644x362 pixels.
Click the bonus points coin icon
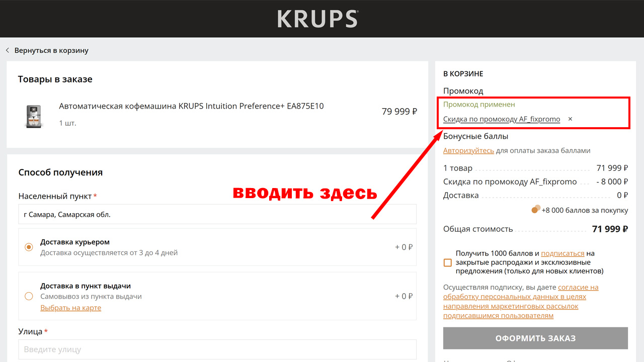(536, 209)
